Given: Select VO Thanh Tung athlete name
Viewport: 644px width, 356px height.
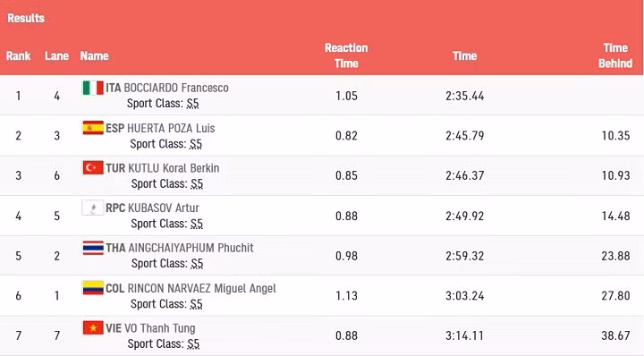Looking at the screenshot, I should pyautogui.click(x=160, y=328).
